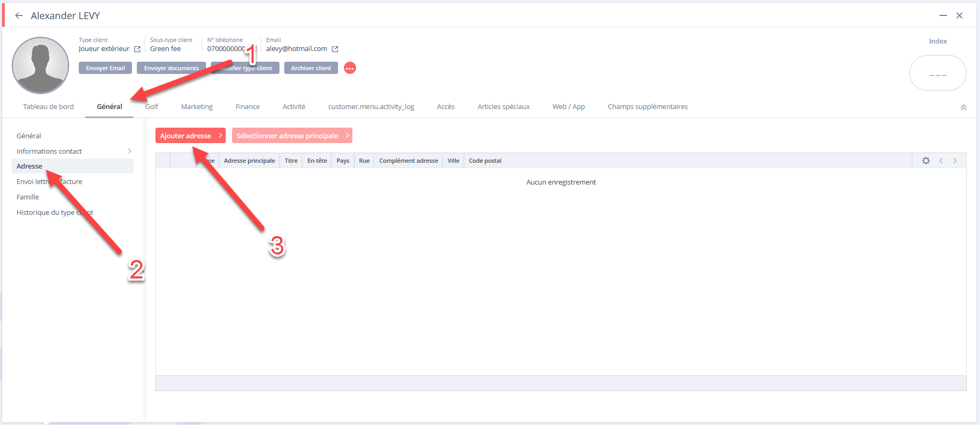
Task: Open the Finance tab
Action: (248, 107)
